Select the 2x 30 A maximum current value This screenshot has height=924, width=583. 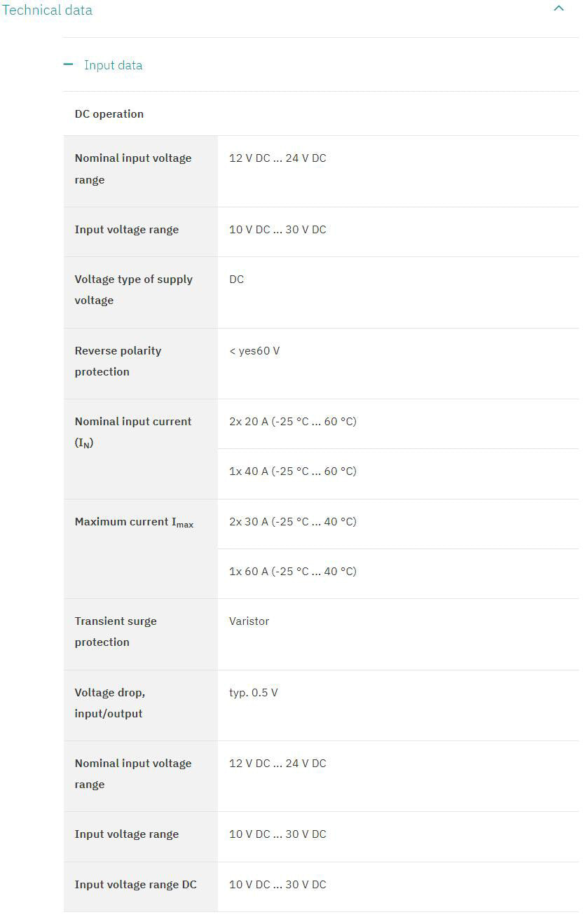tap(292, 521)
